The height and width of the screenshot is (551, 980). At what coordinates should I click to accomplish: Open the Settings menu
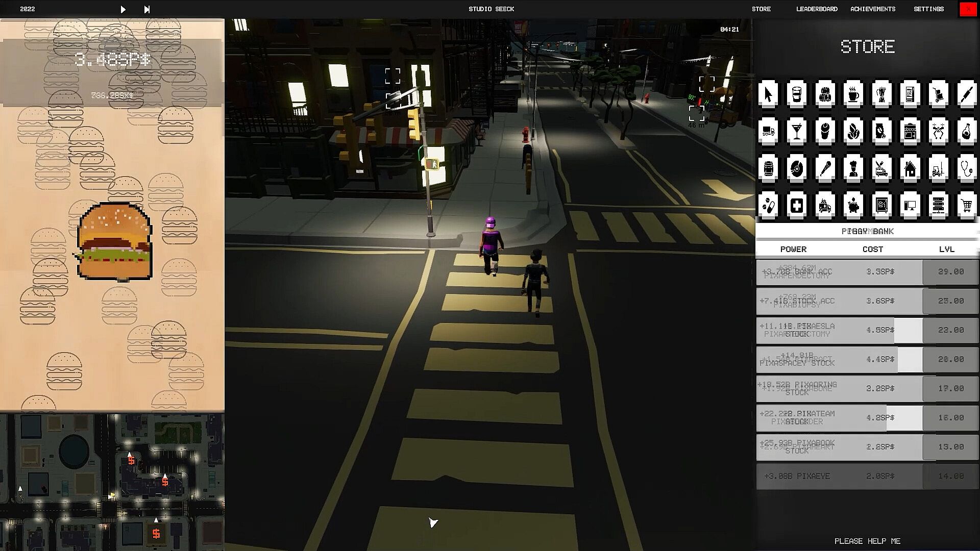coord(928,9)
